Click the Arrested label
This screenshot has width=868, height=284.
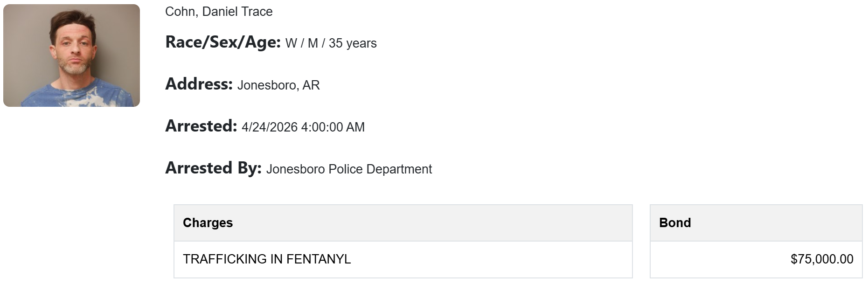pyautogui.click(x=201, y=126)
